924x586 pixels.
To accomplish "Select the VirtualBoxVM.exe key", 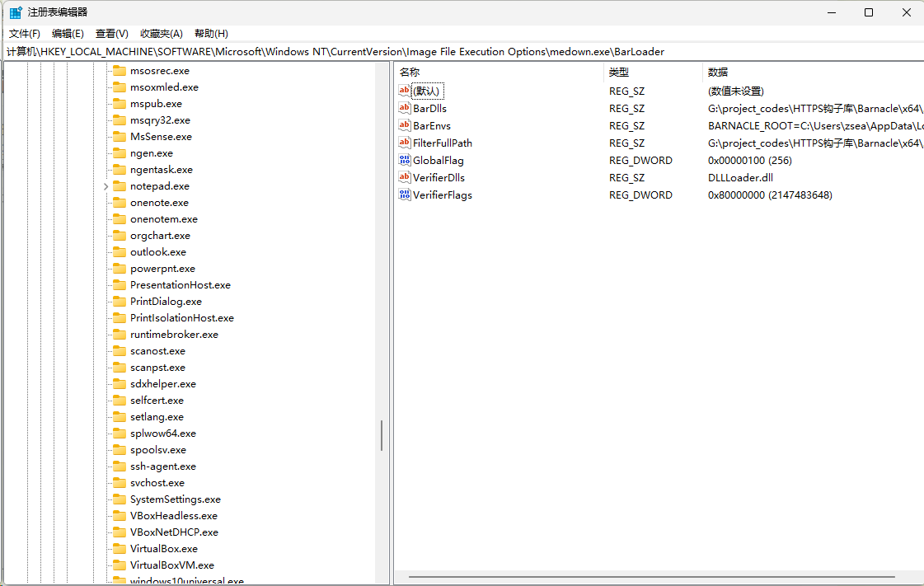I will coord(172,565).
